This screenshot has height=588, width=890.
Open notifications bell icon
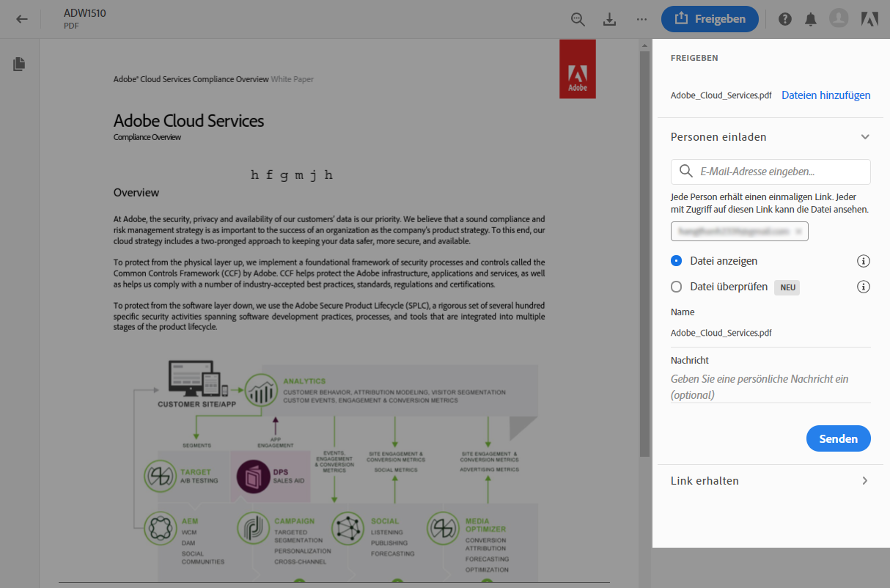tap(810, 19)
